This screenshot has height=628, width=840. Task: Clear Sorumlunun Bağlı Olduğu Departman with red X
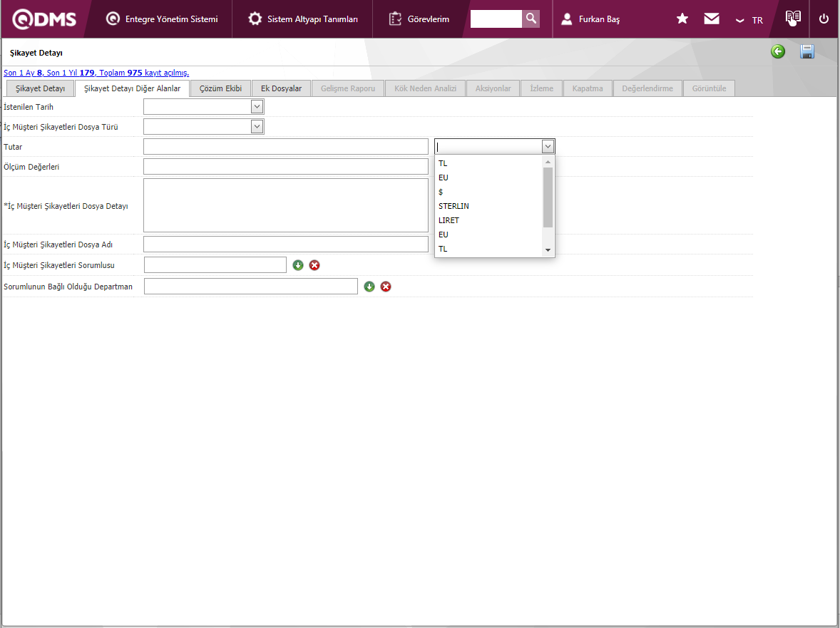[x=386, y=287]
